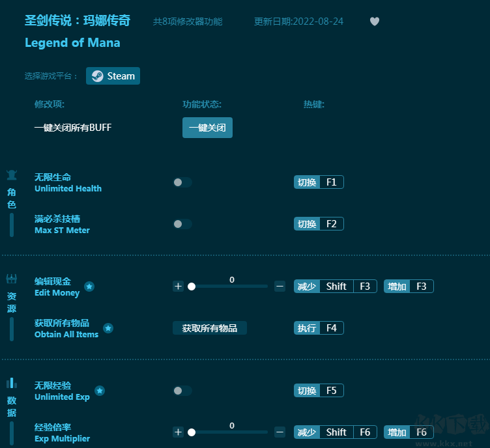
Task: Click the 圣剑传说：玛娜传奇 title
Action: click(78, 21)
